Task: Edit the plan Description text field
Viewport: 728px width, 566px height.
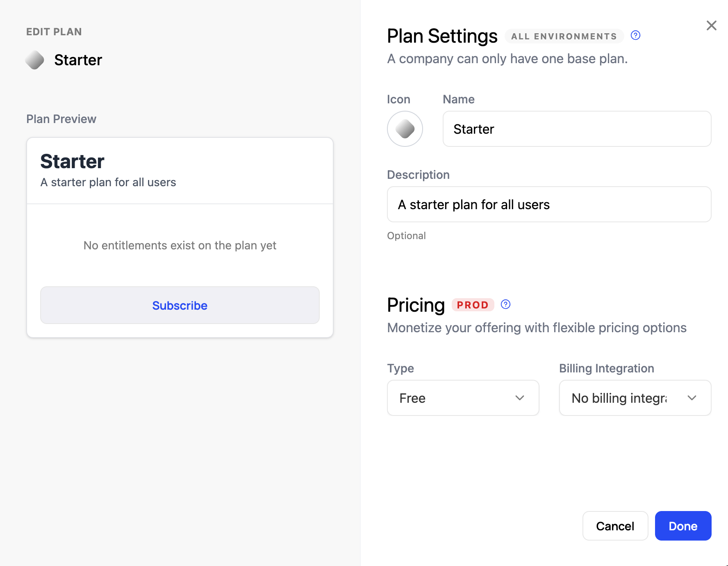Action: [x=549, y=204]
